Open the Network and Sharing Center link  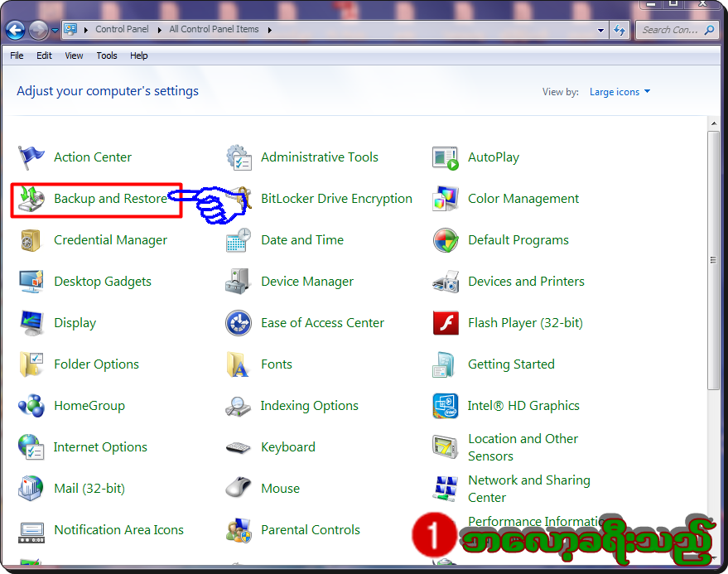529,489
